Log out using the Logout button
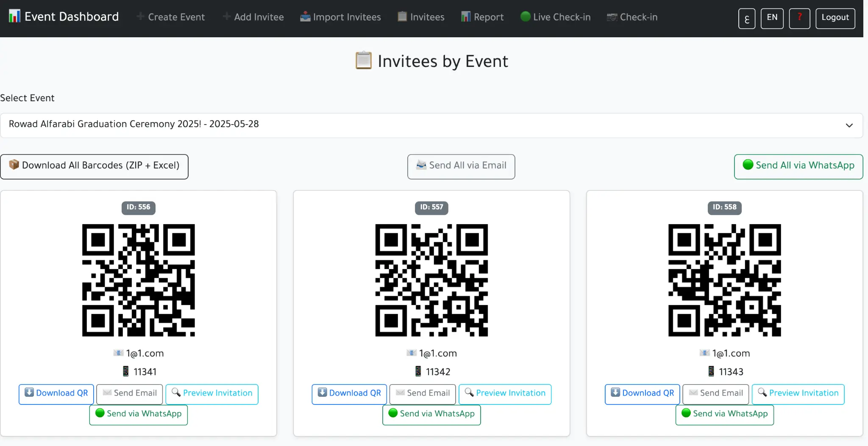 point(835,18)
